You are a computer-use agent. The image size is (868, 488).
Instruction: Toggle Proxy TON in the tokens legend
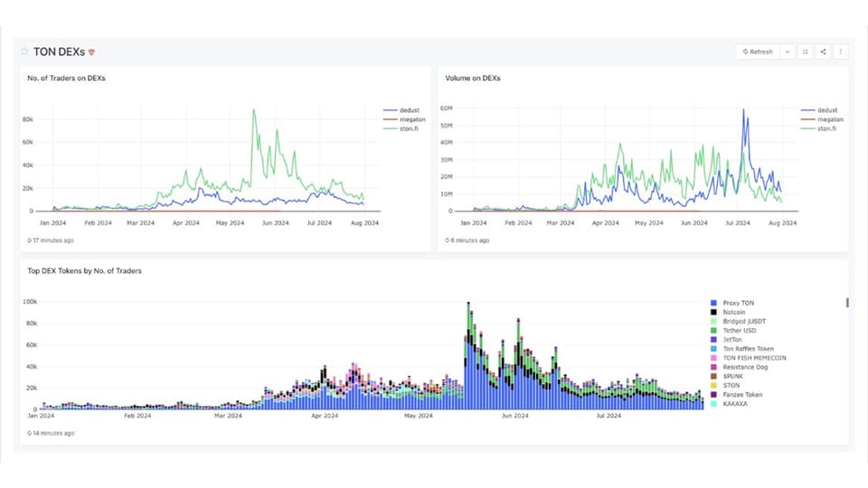click(x=732, y=303)
